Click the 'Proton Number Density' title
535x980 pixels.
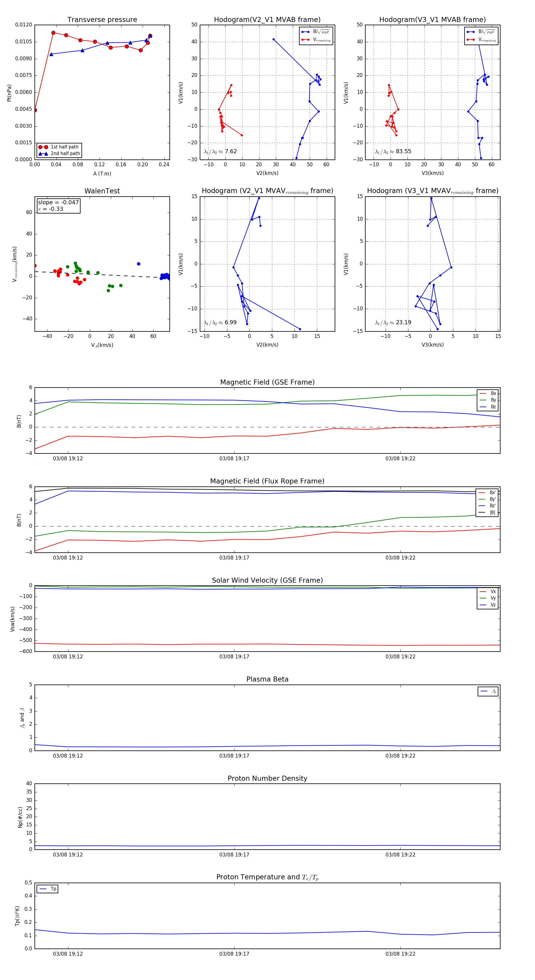(x=267, y=778)
